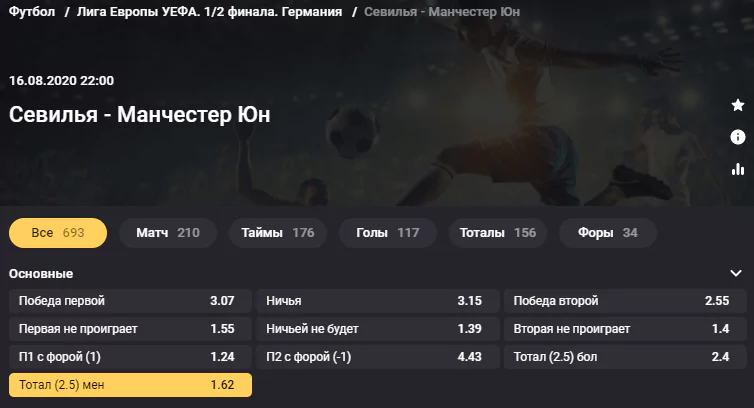Image resolution: width=754 pixels, height=408 pixels.
Task: Show match statistics bar chart icon
Action: click(x=737, y=169)
